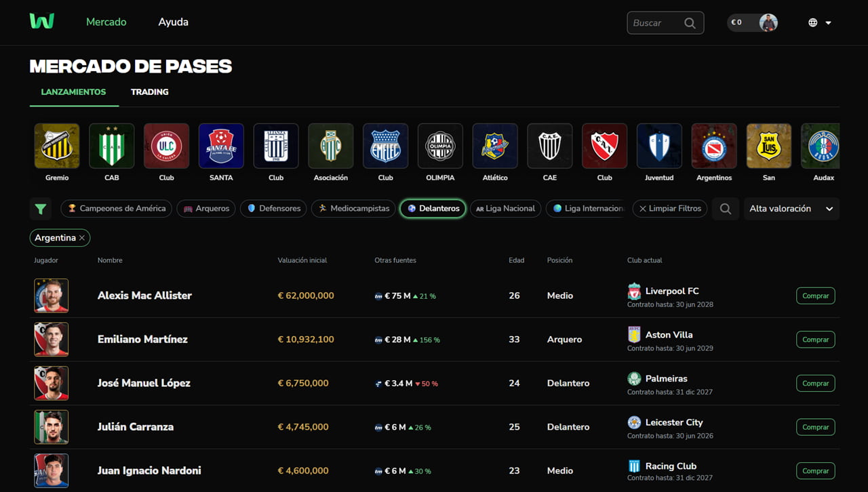The height and width of the screenshot is (492, 868).
Task: Select the SANTA Fe club badge
Action: click(221, 146)
